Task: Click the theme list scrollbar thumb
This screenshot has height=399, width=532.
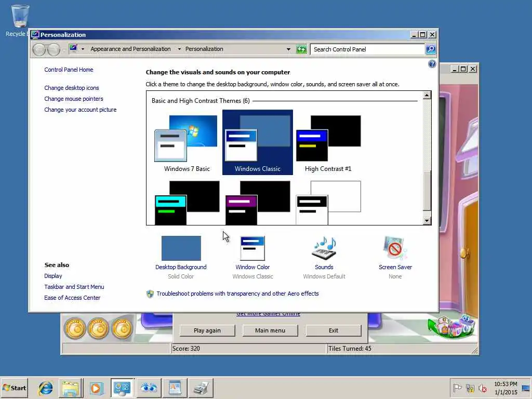Action: click(427, 191)
